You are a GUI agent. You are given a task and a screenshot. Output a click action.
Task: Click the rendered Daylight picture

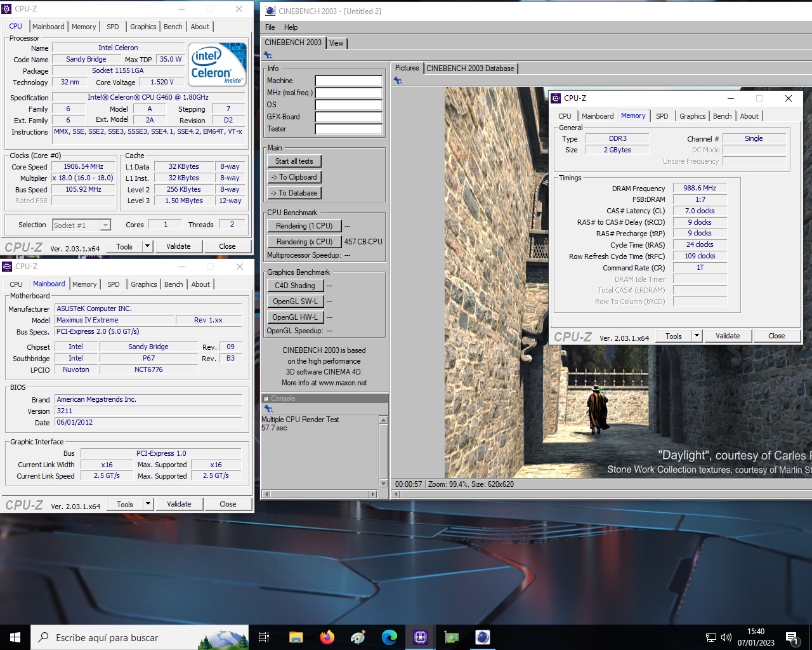click(x=628, y=282)
